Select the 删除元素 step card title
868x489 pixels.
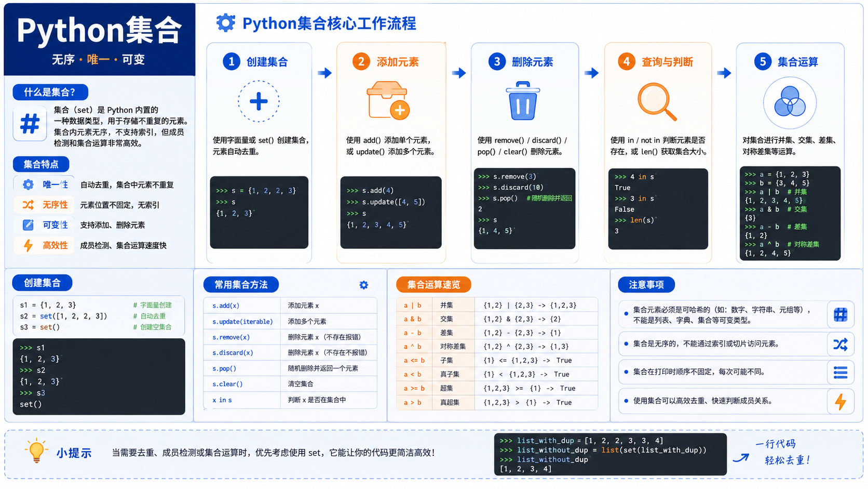(532, 62)
